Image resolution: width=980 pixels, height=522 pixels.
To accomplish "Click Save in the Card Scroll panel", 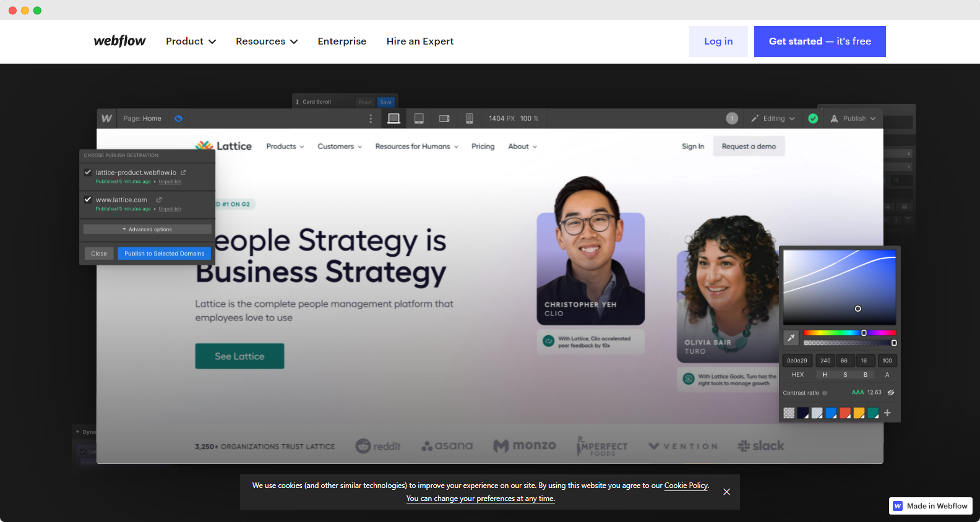I will (386, 102).
